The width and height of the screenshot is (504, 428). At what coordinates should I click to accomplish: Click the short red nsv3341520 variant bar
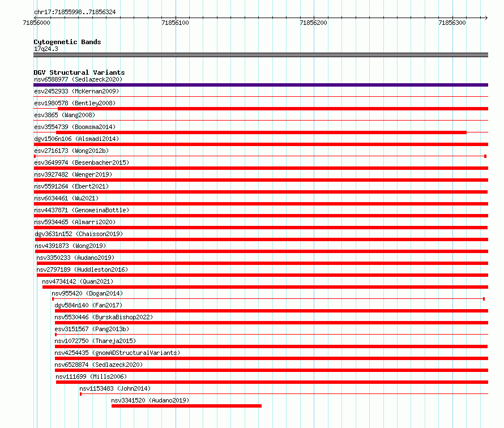tap(186, 406)
